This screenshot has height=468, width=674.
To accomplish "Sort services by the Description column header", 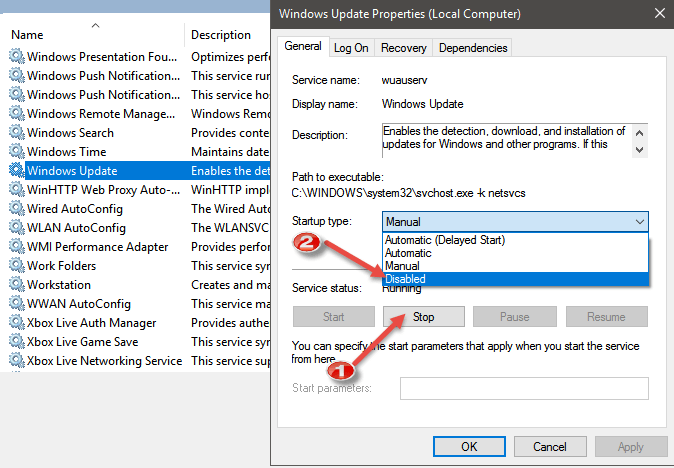I will (221, 35).
